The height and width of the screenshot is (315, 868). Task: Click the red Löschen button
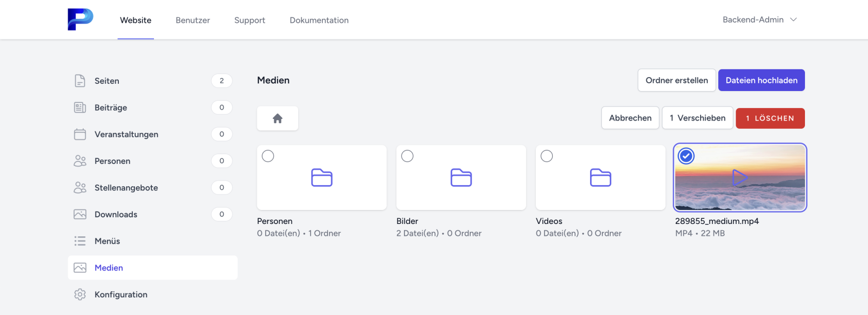770,118
